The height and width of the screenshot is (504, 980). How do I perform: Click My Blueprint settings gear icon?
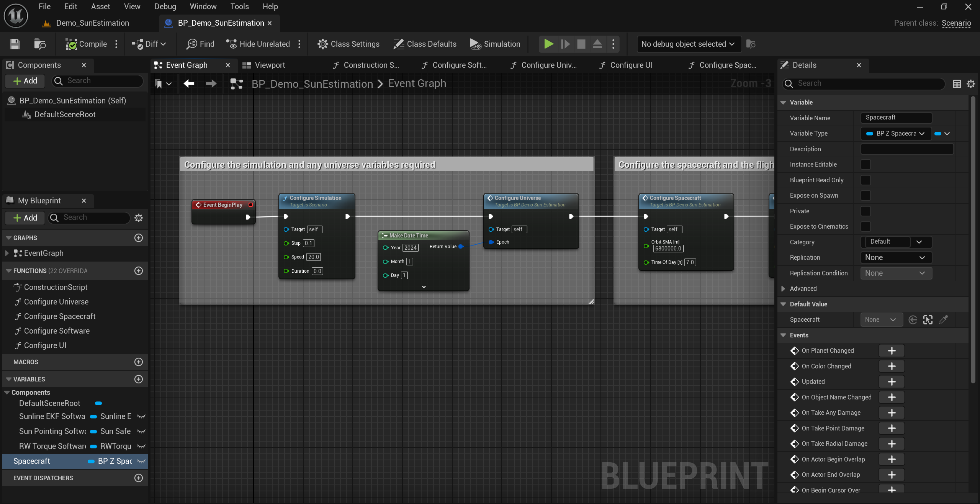139,218
